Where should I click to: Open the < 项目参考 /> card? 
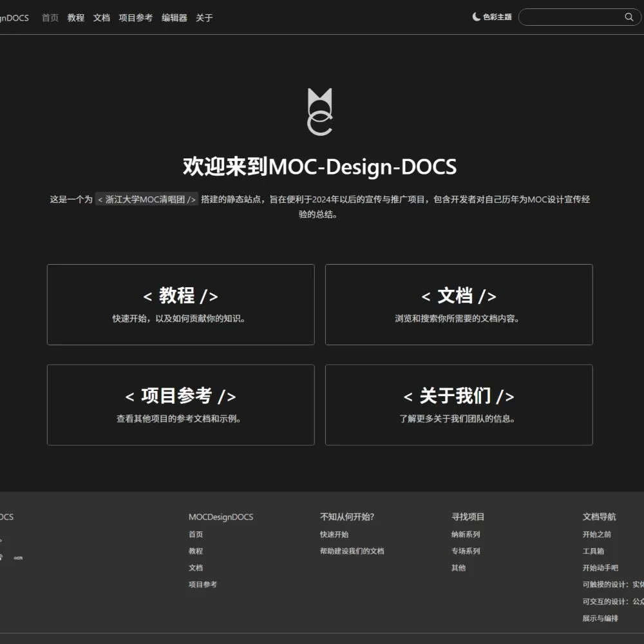pos(180,404)
